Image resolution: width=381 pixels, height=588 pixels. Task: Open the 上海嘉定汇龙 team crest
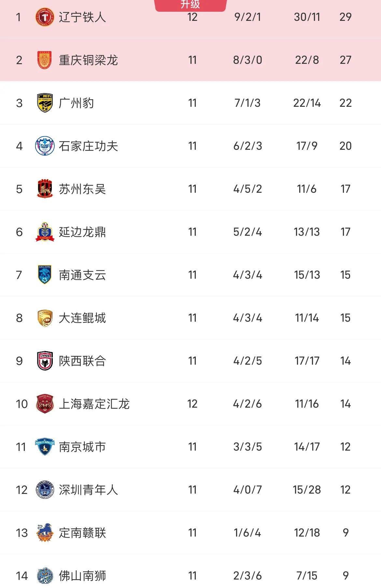(x=45, y=404)
